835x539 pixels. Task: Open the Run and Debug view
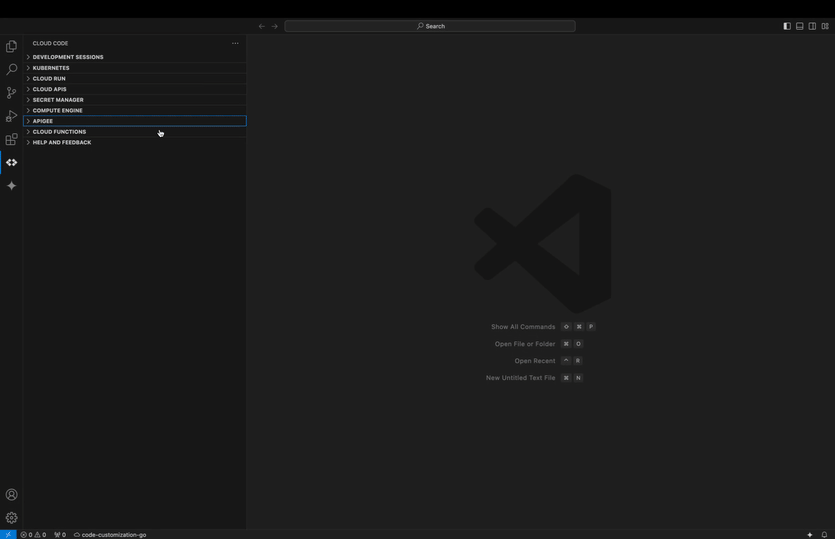[x=11, y=116]
